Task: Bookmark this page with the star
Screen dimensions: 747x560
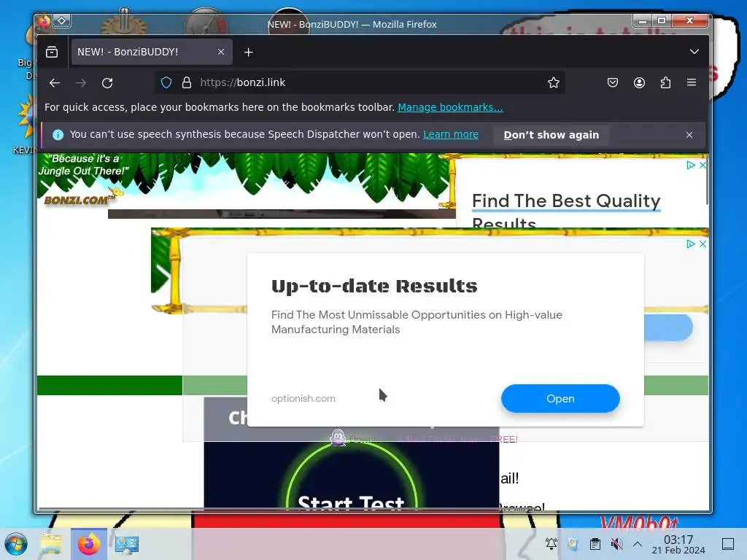Action: coord(553,83)
